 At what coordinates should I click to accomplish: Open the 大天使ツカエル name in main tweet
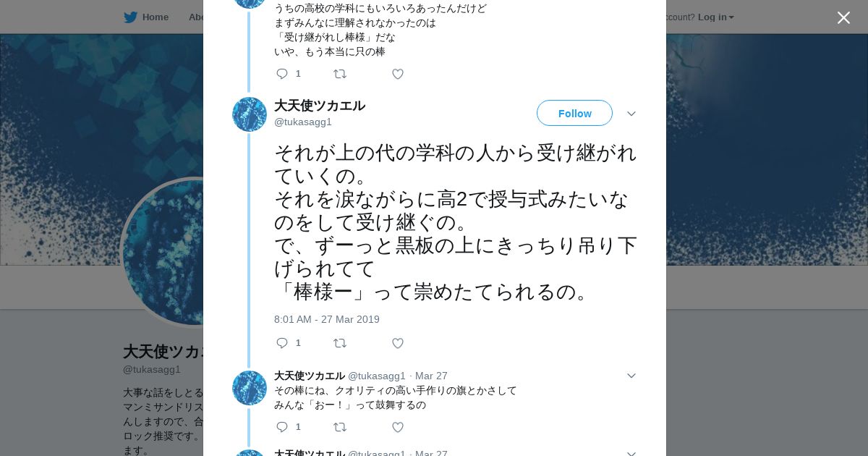[320, 106]
